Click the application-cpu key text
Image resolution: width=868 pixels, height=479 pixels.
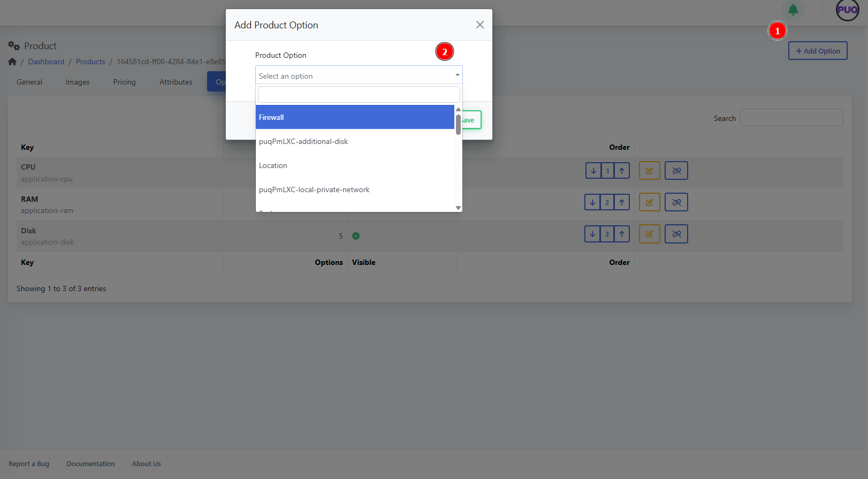click(x=47, y=179)
